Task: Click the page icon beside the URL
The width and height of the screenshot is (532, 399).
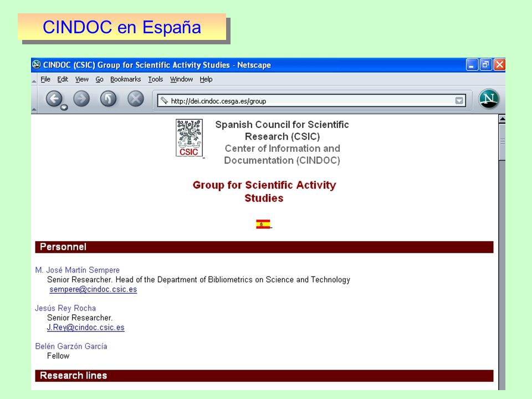Action: [164, 100]
